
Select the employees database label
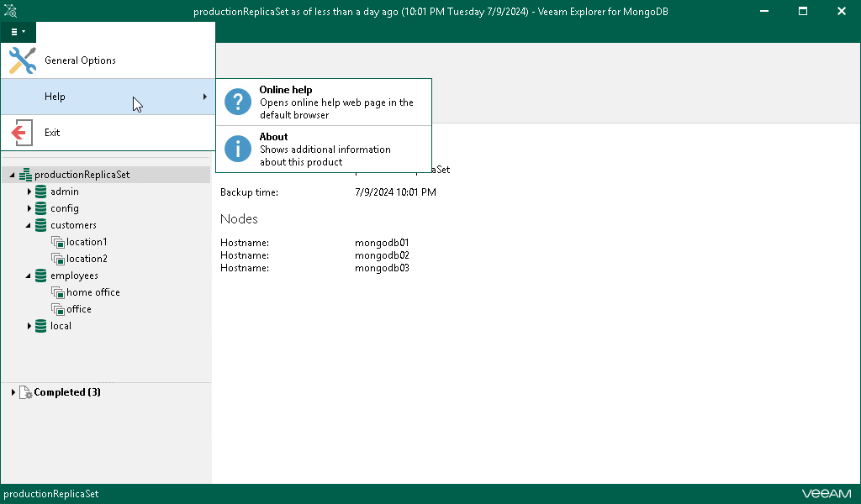(74, 276)
